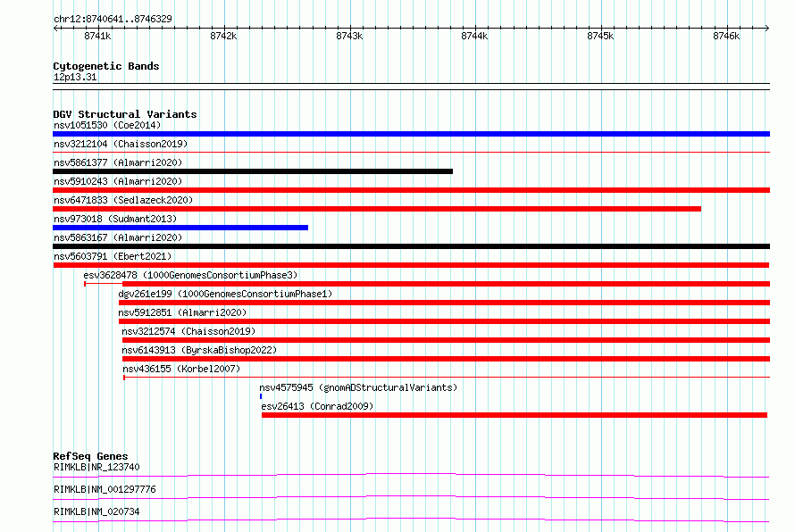Click the 8742k ruler position
Viewport: 795px width, 532px height.
(x=223, y=36)
